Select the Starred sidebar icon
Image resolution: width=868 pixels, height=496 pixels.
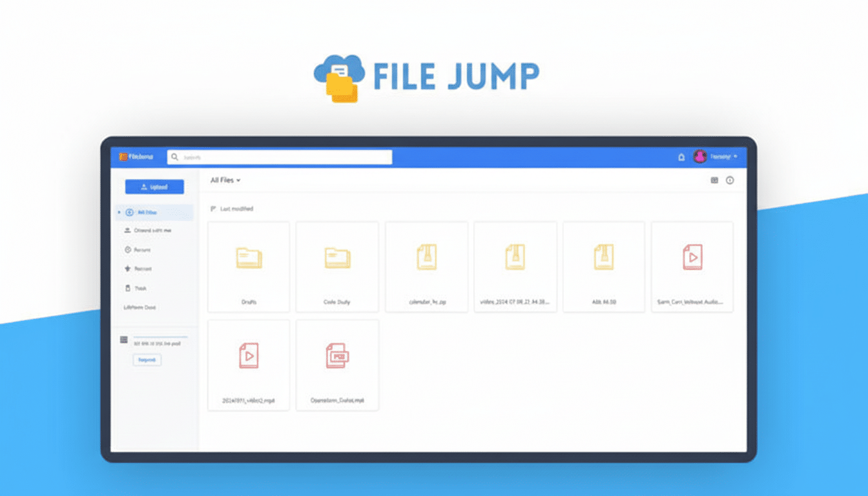click(129, 269)
